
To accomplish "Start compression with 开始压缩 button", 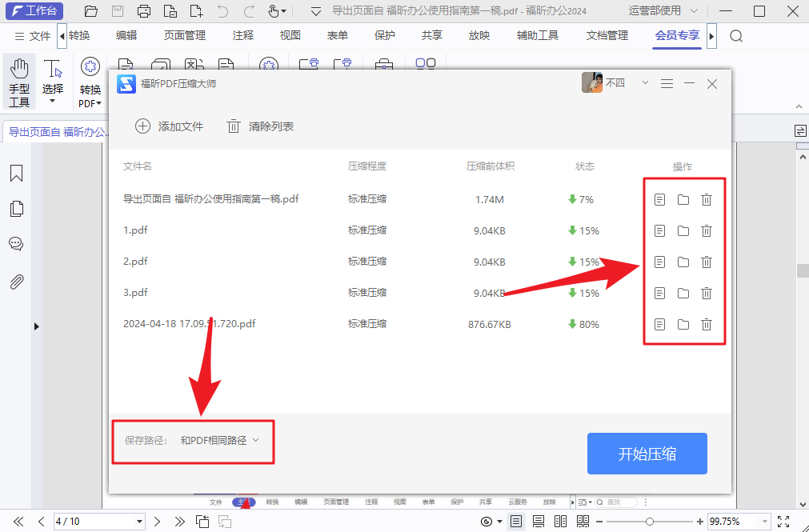I will coord(647,453).
